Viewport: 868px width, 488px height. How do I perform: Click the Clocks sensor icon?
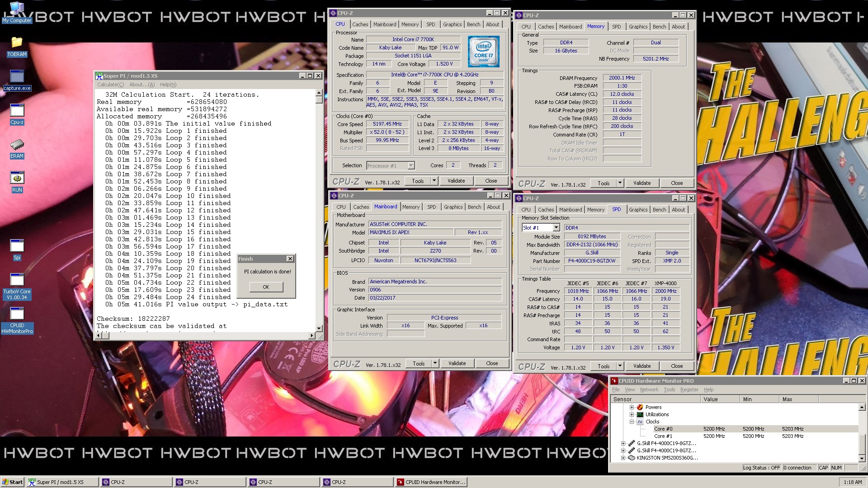[x=640, y=422]
